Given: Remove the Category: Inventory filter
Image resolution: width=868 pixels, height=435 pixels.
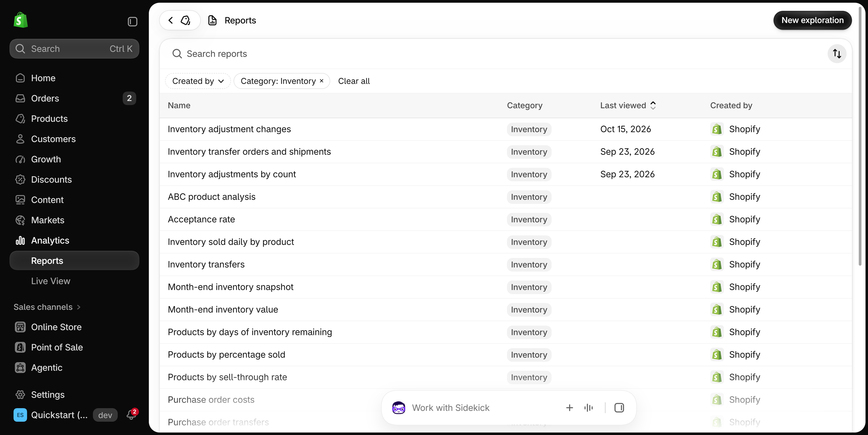Looking at the screenshot, I should 321,81.
